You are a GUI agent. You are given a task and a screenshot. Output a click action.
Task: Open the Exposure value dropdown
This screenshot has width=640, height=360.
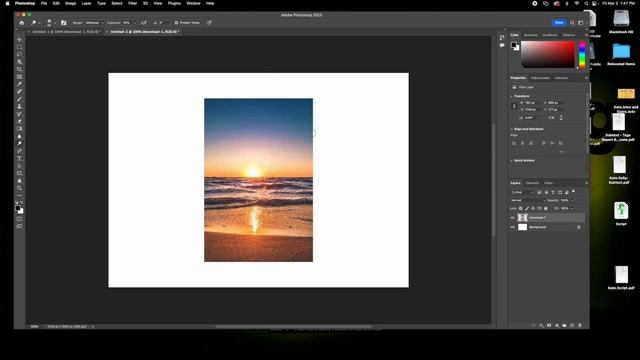pos(134,23)
